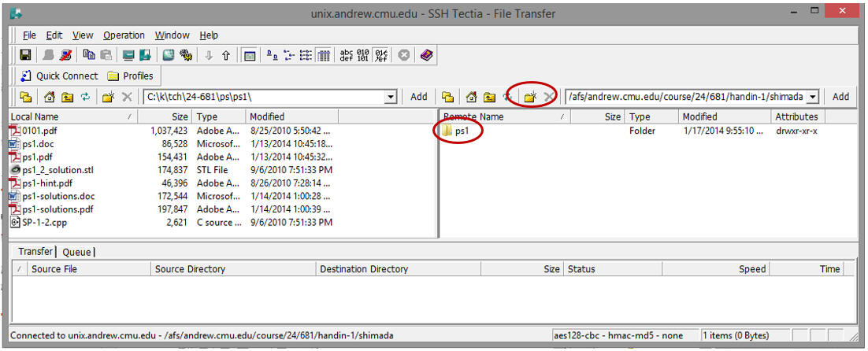The image size is (868, 351).
Task: Open a new terminal window icon
Action: click(129, 55)
